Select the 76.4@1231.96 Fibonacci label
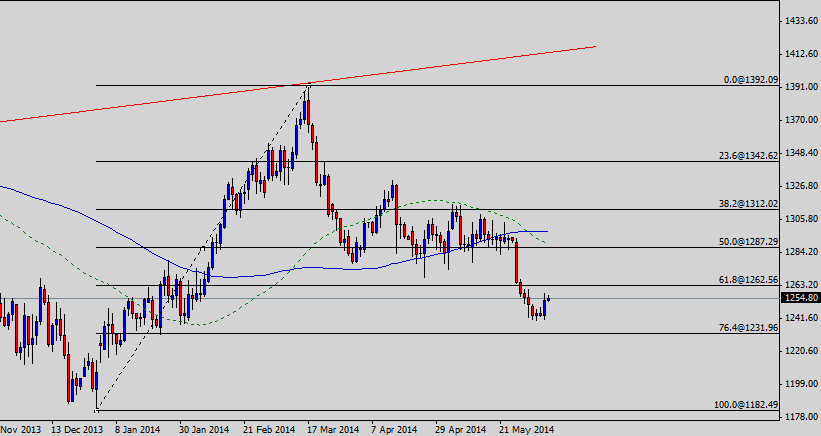 748,327
